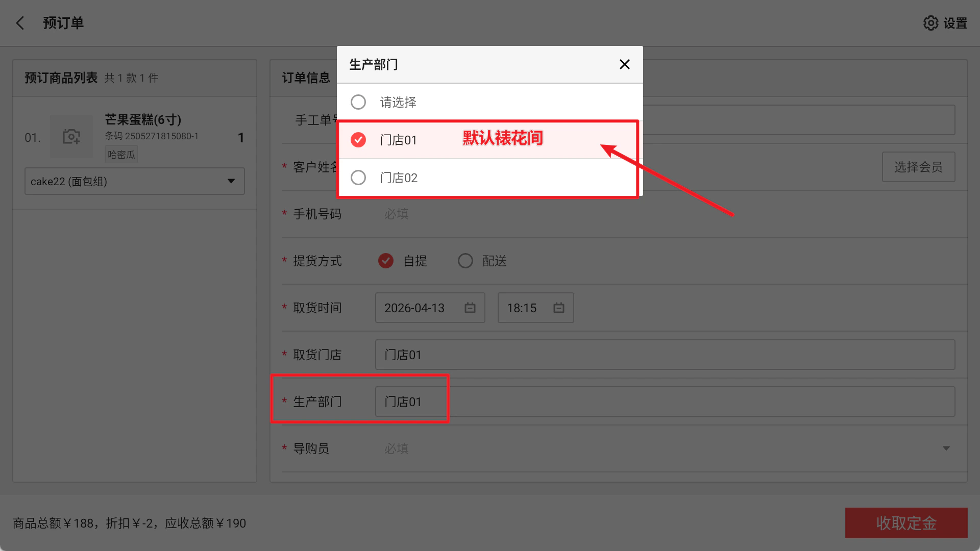Screen dimensions: 980x551
Task: Open the 取货门店 field showing 门店01
Action: pos(665,355)
